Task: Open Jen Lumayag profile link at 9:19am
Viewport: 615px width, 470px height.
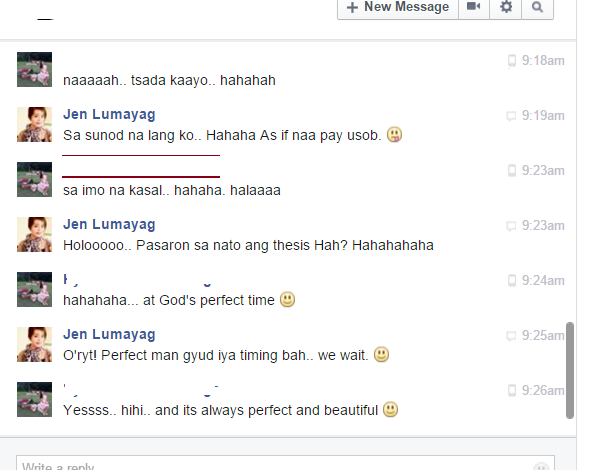Action: pos(109,114)
